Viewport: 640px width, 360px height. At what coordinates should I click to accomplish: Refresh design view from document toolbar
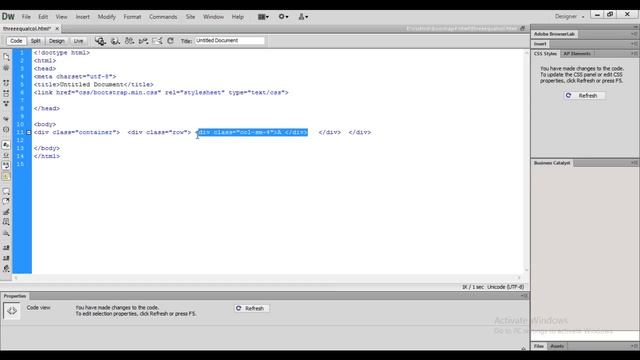[171, 41]
